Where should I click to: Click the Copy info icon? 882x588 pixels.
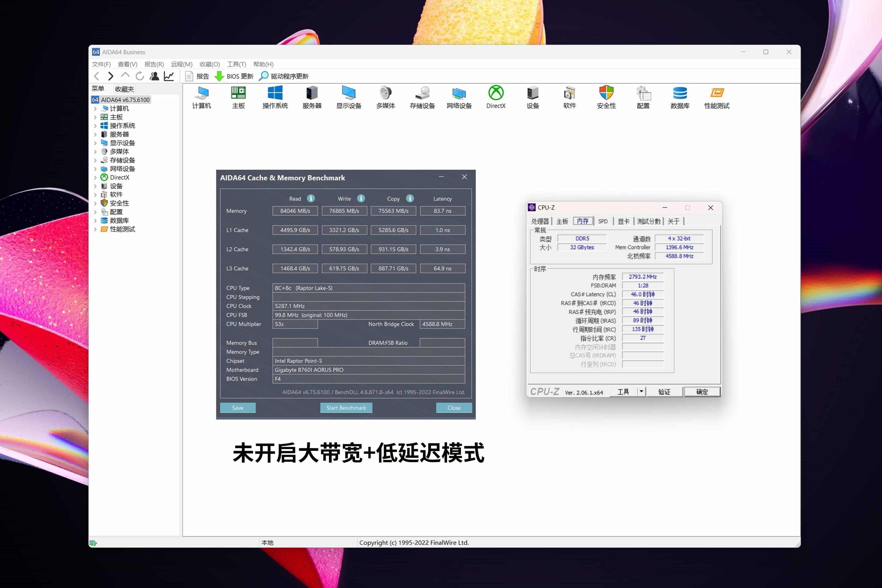410,198
